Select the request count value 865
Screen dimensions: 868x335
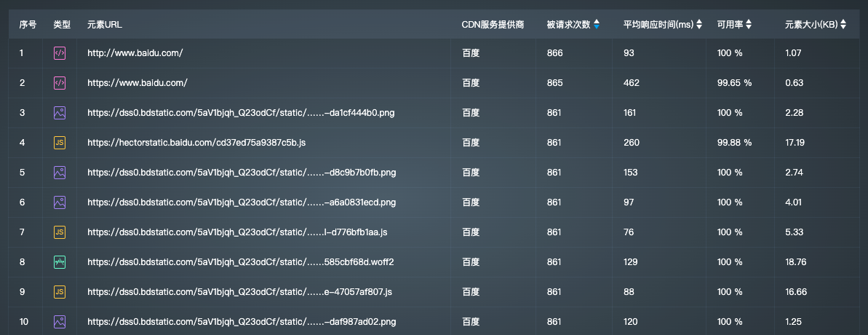(554, 83)
